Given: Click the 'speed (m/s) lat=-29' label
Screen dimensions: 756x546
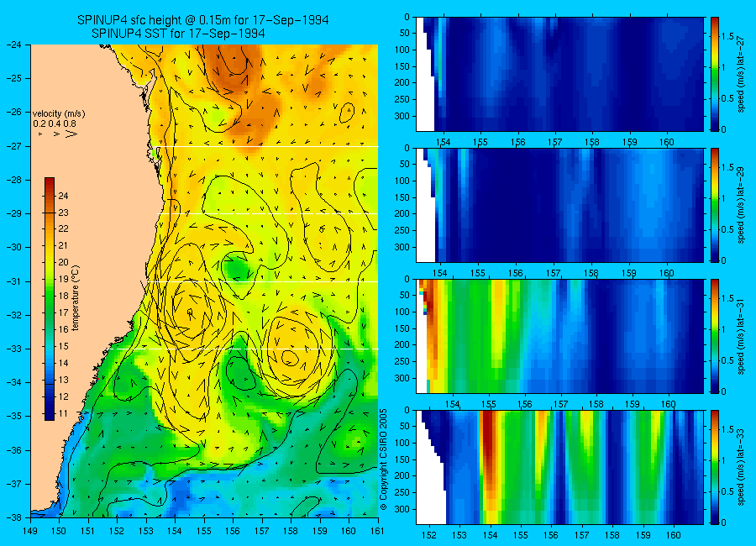Looking at the screenshot, I should [741, 206].
